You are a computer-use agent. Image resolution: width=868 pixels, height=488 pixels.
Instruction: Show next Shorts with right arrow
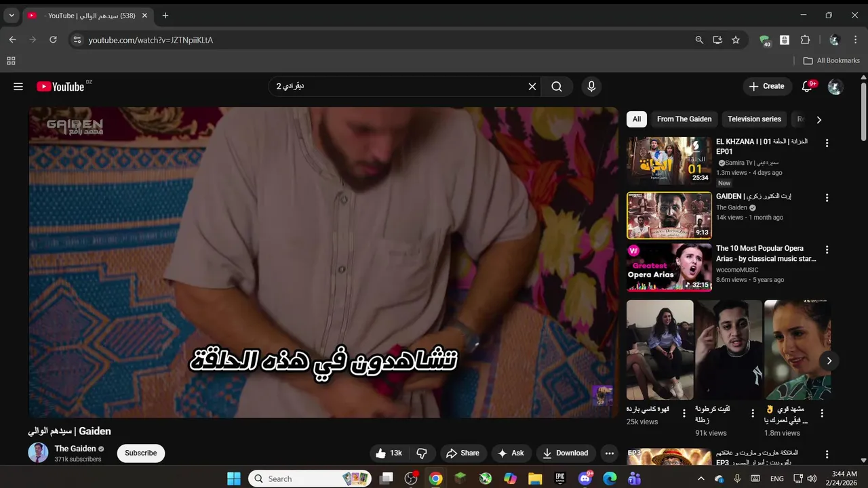point(829,361)
